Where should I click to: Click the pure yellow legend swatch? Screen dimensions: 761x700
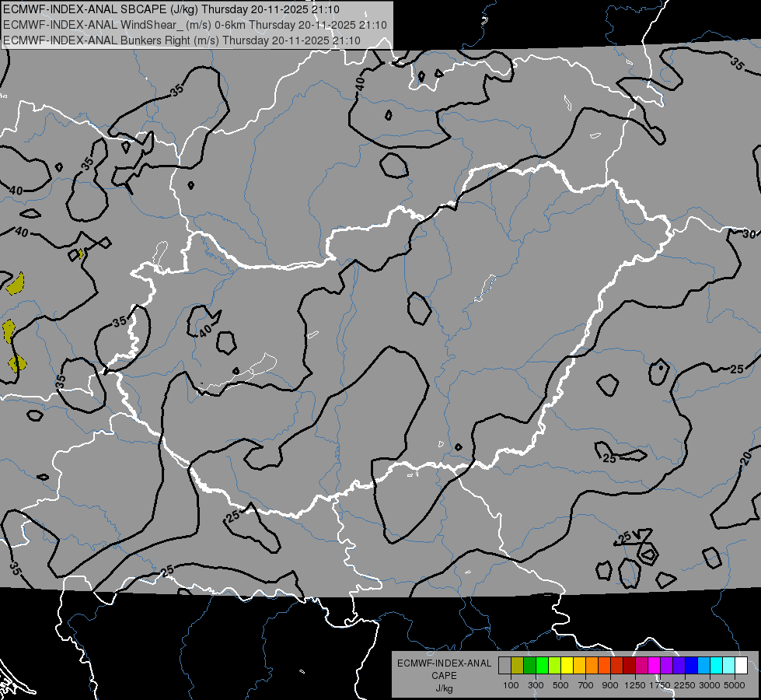pyautogui.click(x=567, y=666)
